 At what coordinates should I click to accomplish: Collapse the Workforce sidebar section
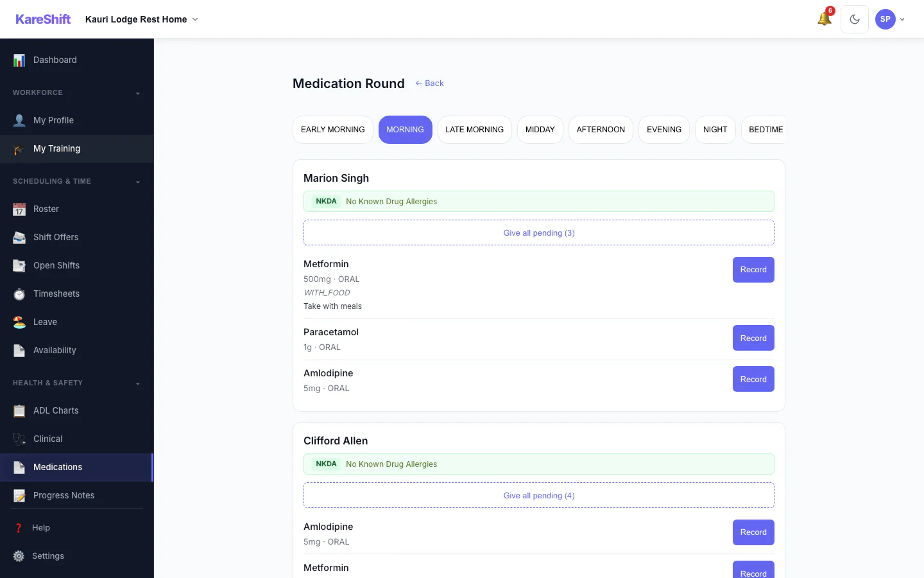click(x=77, y=92)
